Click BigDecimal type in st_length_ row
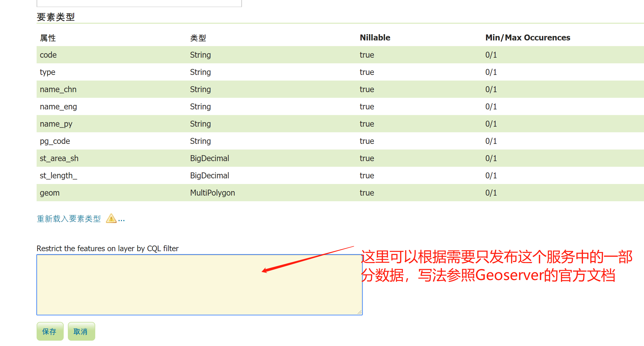Image resolution: width=644 pixels, height=346 pixels. click(x=209, y=176)
